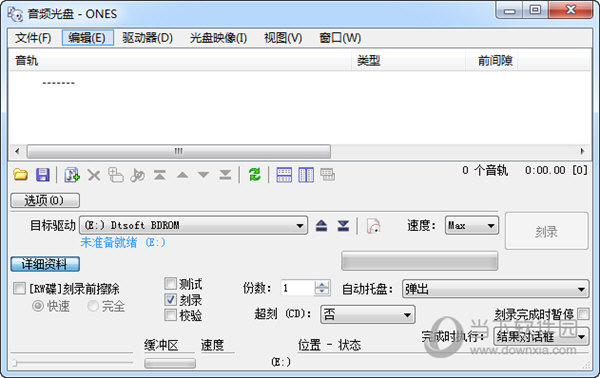
Task: Click into the 份数 number field
Action: coord(298,288)
